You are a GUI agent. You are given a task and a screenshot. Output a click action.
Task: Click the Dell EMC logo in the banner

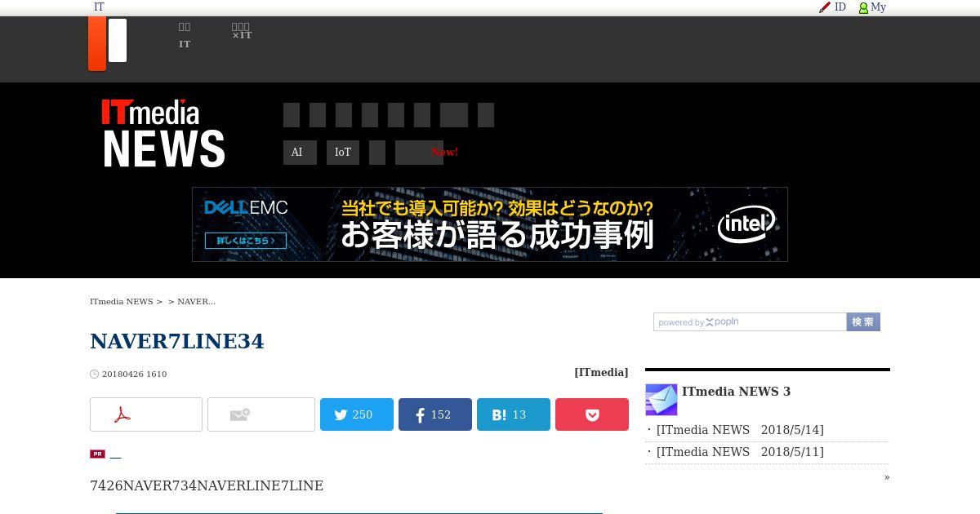tap(246, 208)
